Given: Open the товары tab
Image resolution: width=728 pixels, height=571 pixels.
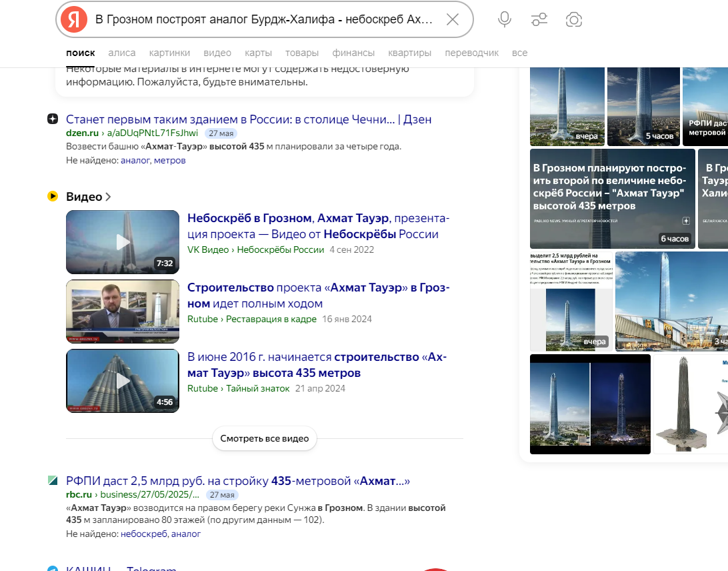Looking at the screenshot, I should coord(302,53).
